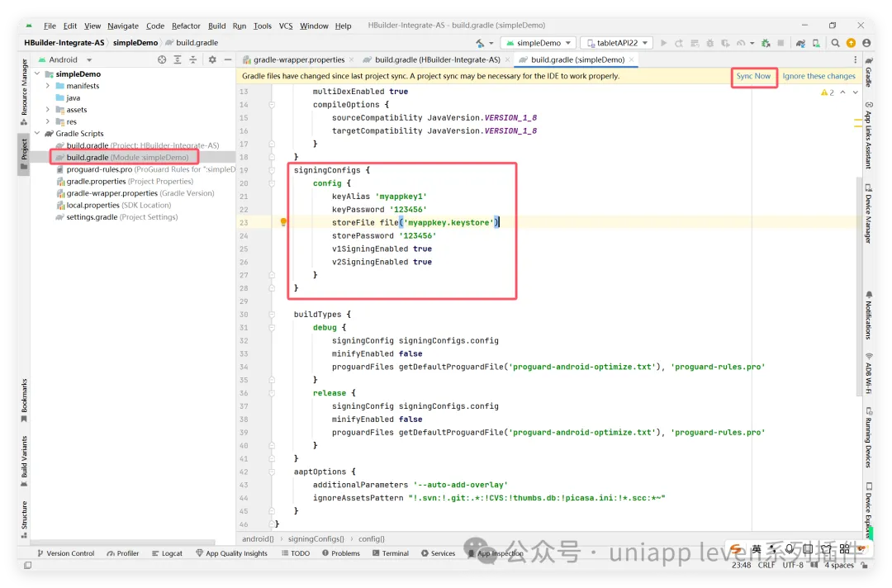
Task: Click the warning count indicator
Action: click(828, 92)
